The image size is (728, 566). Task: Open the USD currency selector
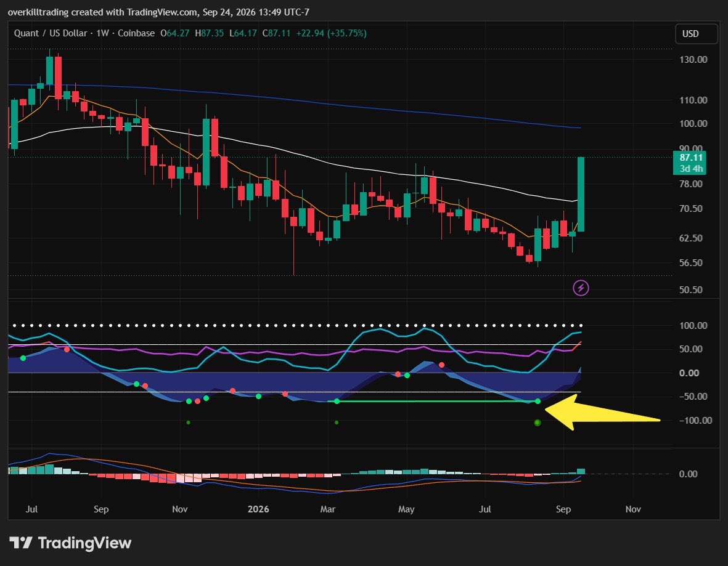695,33
